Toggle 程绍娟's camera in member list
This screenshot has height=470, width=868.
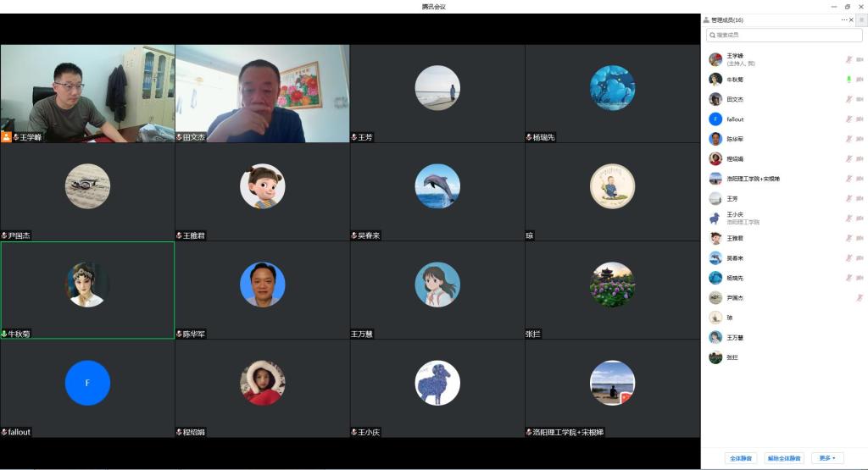pos(860,159)
